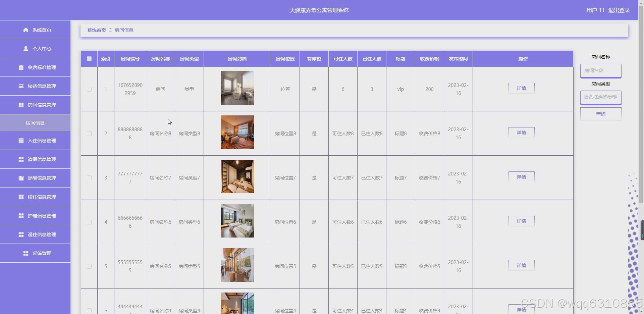644x314 pixels.
Task: Click the grid icon beside 护理信息管理
Action: pos(21,216)
